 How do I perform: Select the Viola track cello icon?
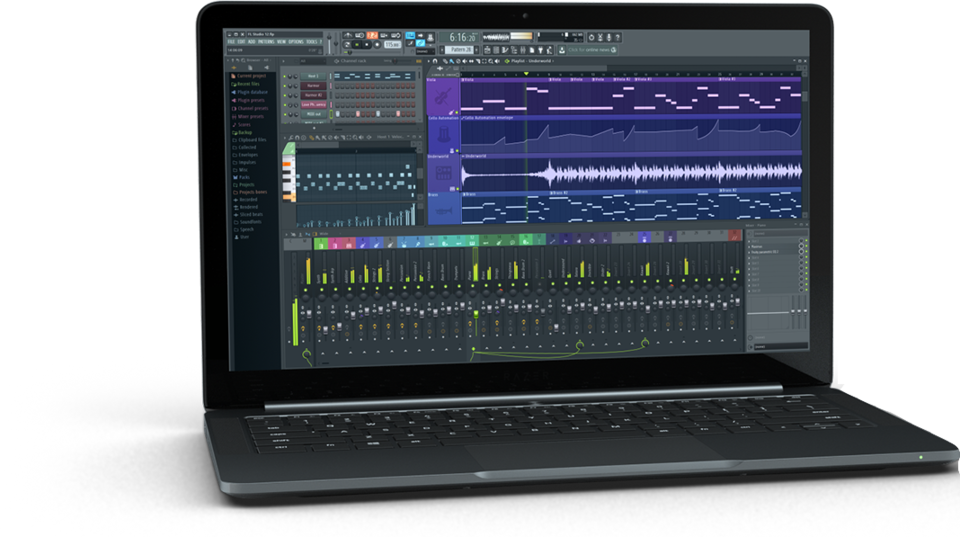[x=443, y=97]
